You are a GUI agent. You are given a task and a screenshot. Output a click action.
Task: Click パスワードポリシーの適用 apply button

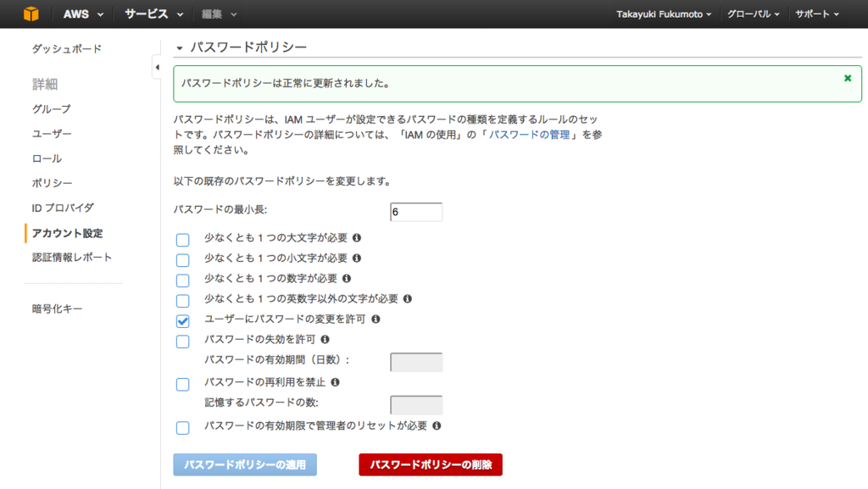click(245, 464)
